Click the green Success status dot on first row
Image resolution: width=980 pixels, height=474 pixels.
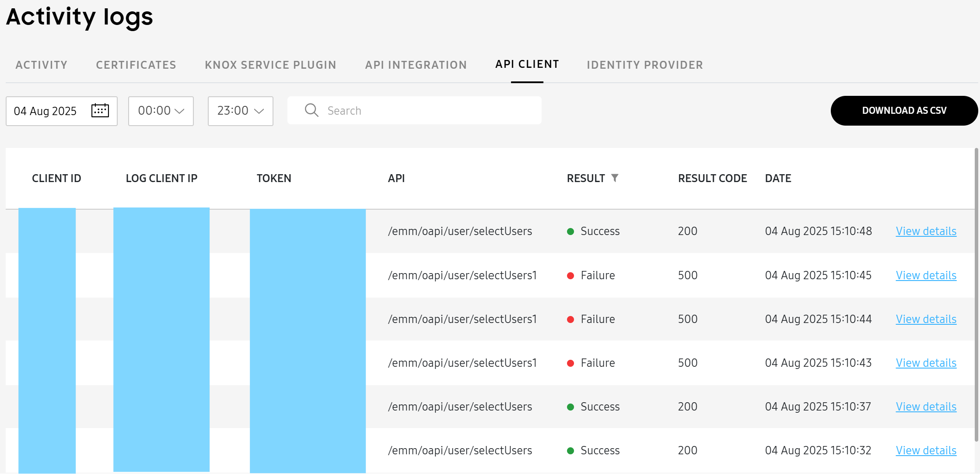point(570,231)
